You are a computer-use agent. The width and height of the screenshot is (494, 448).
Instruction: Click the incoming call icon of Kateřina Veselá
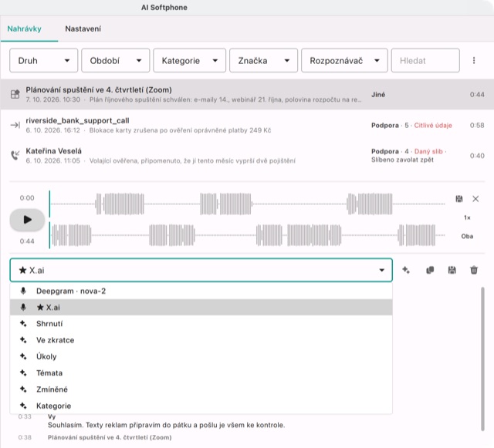[15, 155]
